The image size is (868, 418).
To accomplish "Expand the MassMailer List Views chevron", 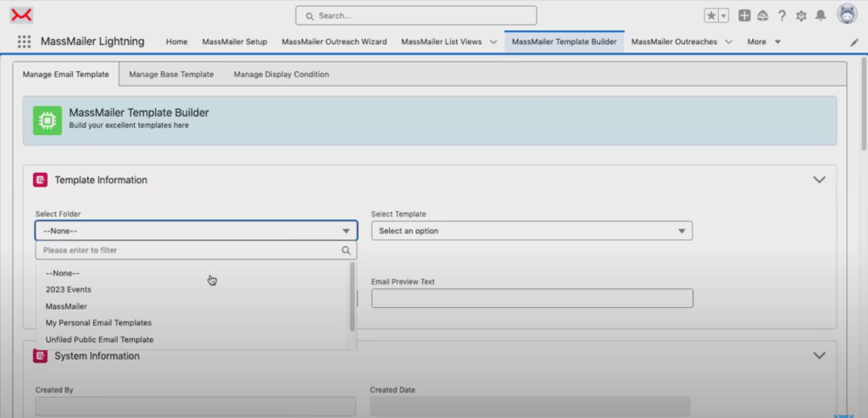I will [x=493, y=42].
